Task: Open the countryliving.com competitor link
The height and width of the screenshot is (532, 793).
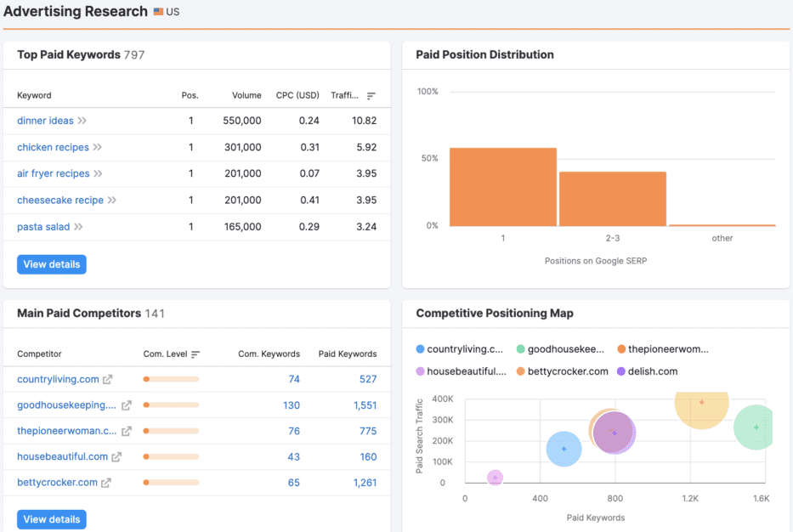Action: point(58,379)
